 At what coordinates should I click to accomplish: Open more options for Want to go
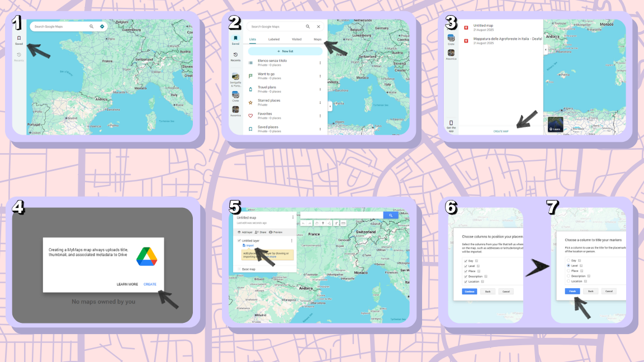(x=320, y=76)
